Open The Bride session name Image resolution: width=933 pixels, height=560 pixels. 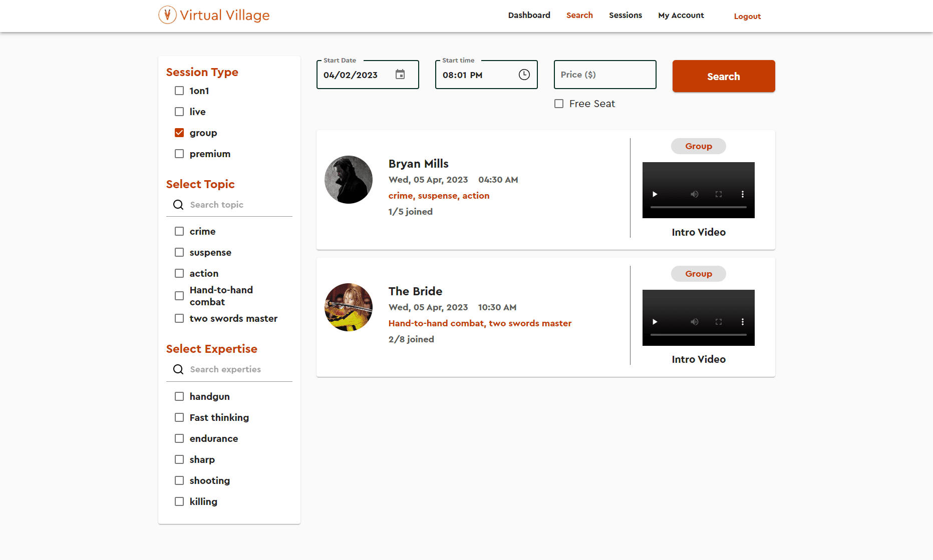(x=415, y=291)
